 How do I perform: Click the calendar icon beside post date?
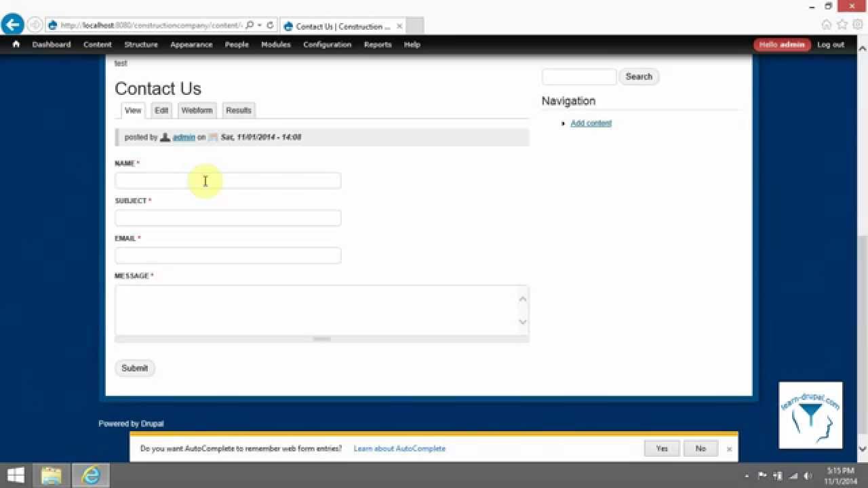(x=213, y=137)
